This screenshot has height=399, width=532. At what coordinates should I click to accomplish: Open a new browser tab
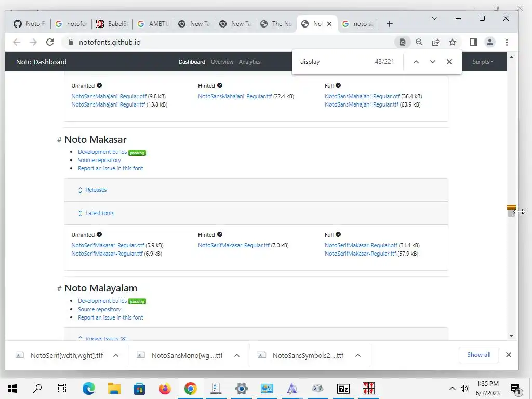(x=390, y=24)
